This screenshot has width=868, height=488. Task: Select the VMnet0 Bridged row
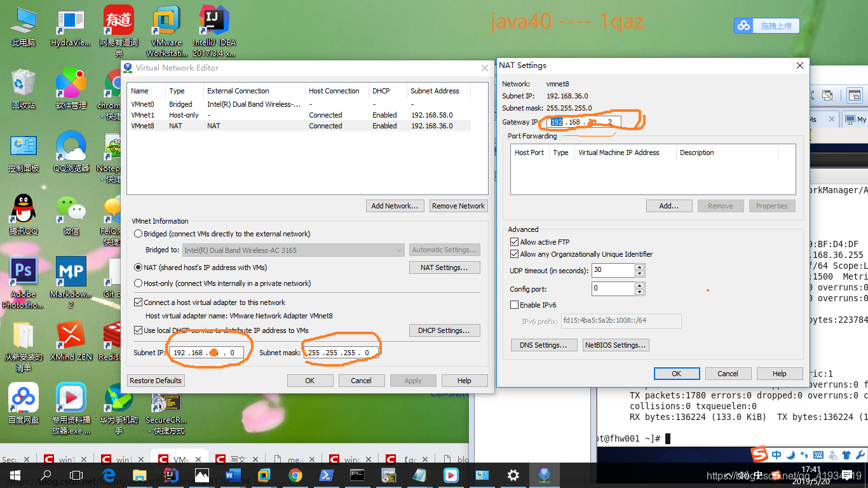[x=300, y=104]
